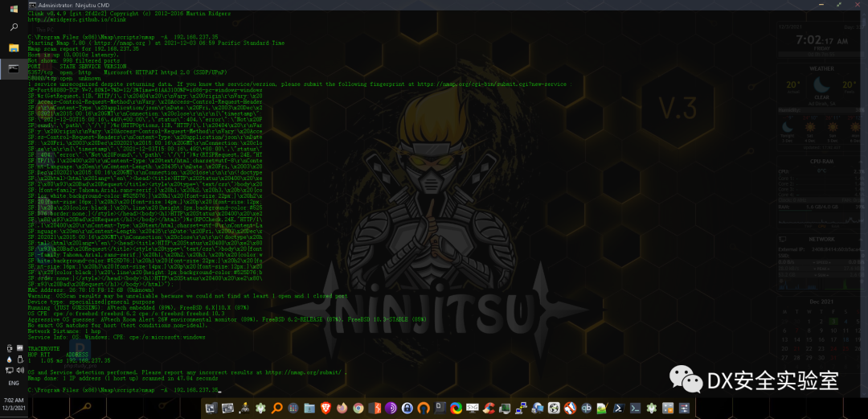
Task: Open the OpenVPN dock icon
Action: click(x=424, y=408)
